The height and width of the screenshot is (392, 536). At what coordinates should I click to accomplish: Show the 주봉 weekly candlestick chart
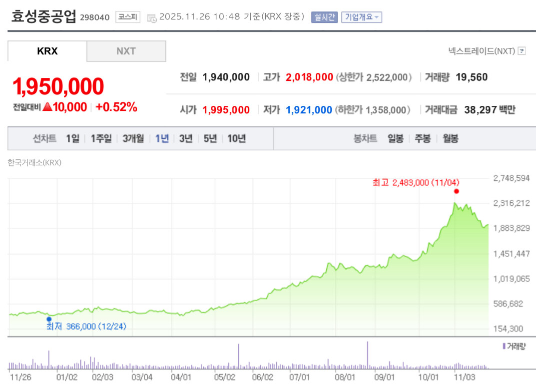[x=423, y=138]
